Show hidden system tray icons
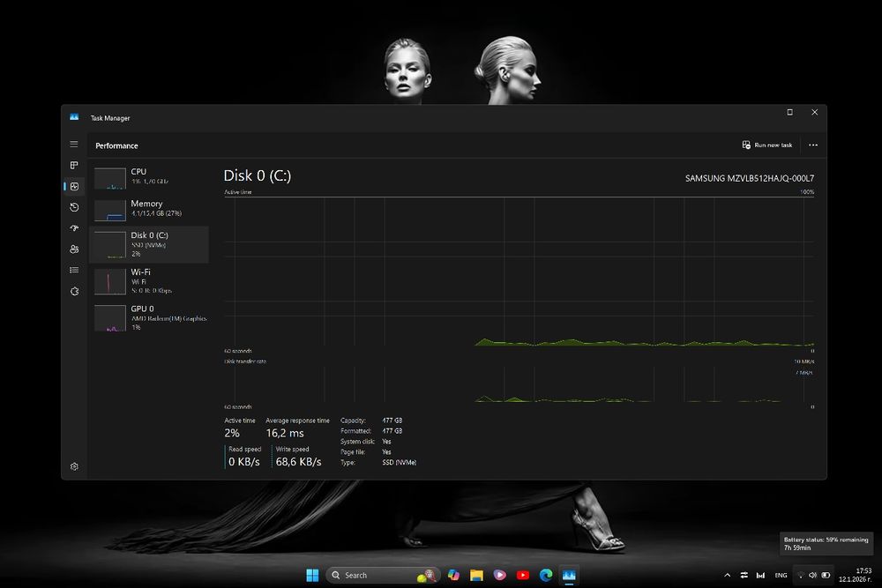The height and width of the screenshot is (588, 882). pyautogui.click(x=728, y=575)
